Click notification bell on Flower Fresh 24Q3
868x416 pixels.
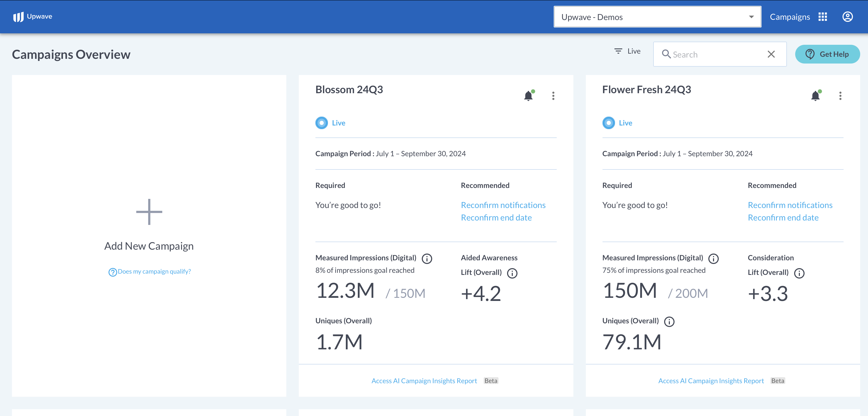(x=816, y=96)
